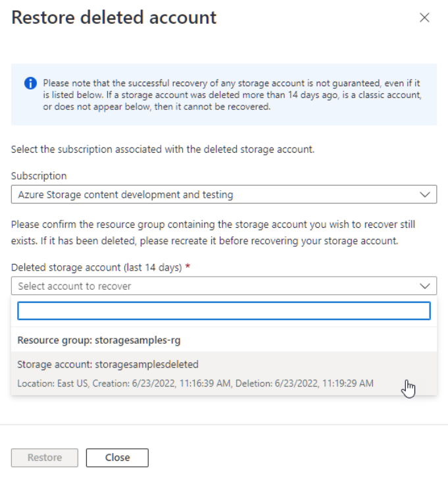
Task: Collapse the Deleted storage account dropdown
Action: [224, 286]
